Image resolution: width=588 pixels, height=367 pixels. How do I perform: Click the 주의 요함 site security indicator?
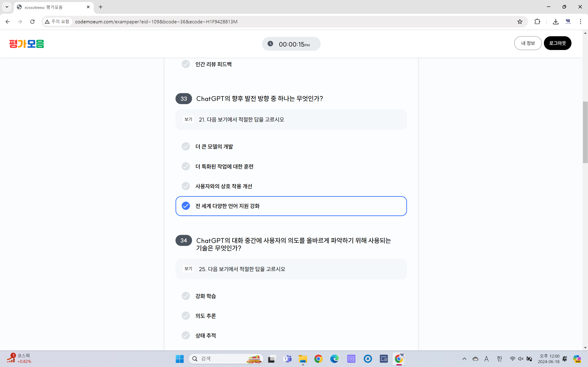57,22
